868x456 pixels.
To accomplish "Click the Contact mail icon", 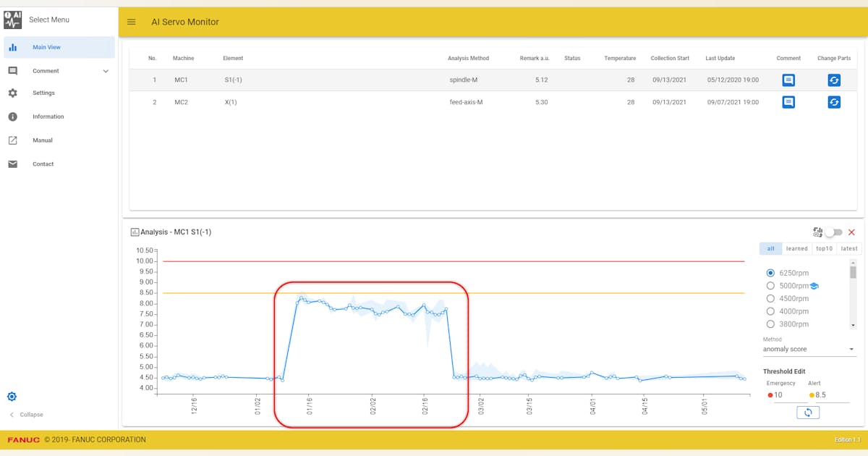I will (12, 164).
